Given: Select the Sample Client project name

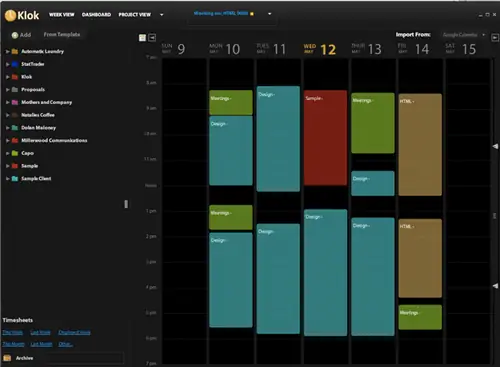Looking at the screenshot, I should [x=36, y=179].
